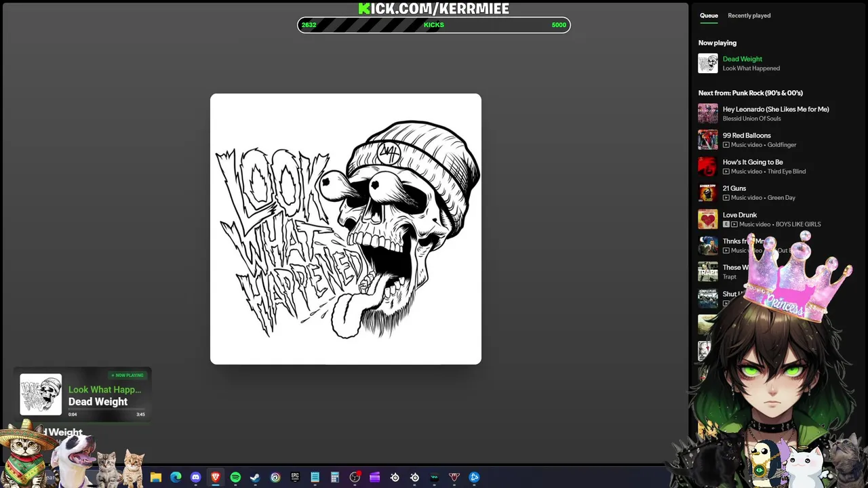This screenshot has width=868, height=488.
Task: Click the 99 Red Balloons cover thumbnail
Action: point(708,140)
